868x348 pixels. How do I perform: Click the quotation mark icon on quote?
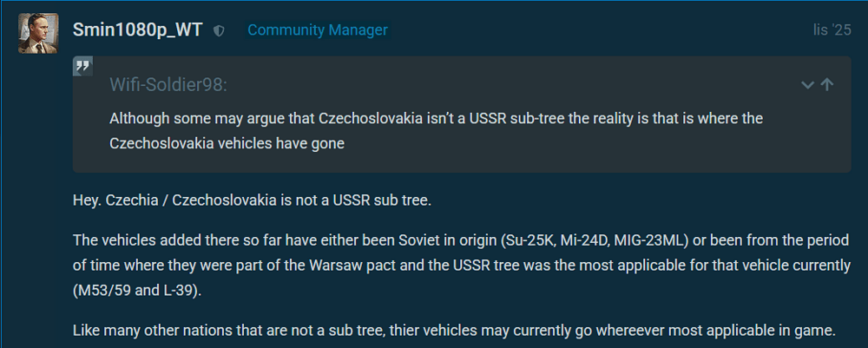(x=83, y=67)
